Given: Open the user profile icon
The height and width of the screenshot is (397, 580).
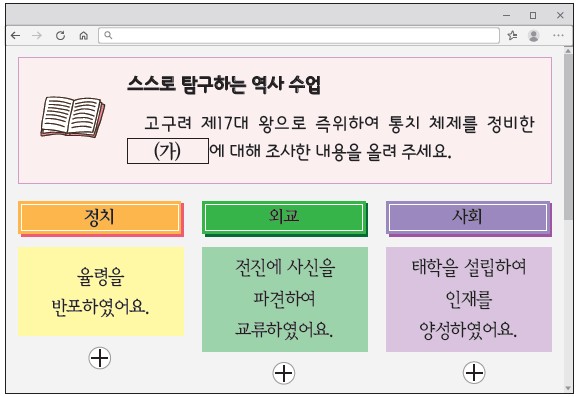Looking at the screenshot, I should click(533, 36).
